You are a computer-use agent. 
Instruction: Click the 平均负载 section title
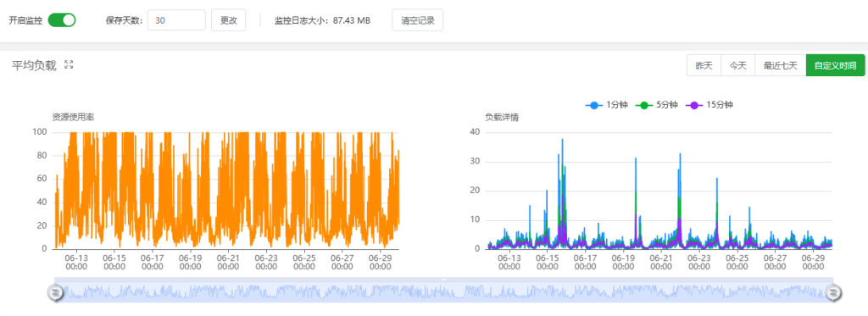coord(34,65)
